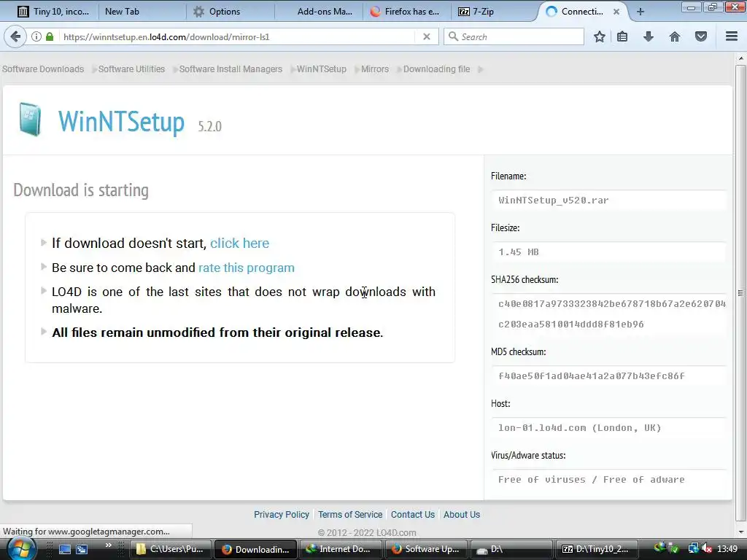Click the volume muted tray icon

point(706,549)
